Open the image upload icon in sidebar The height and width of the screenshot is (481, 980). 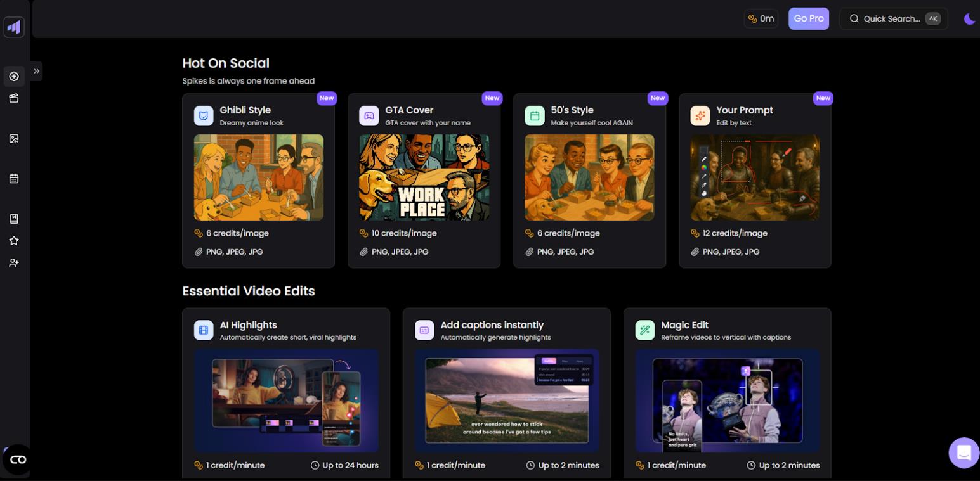(14, 138)
